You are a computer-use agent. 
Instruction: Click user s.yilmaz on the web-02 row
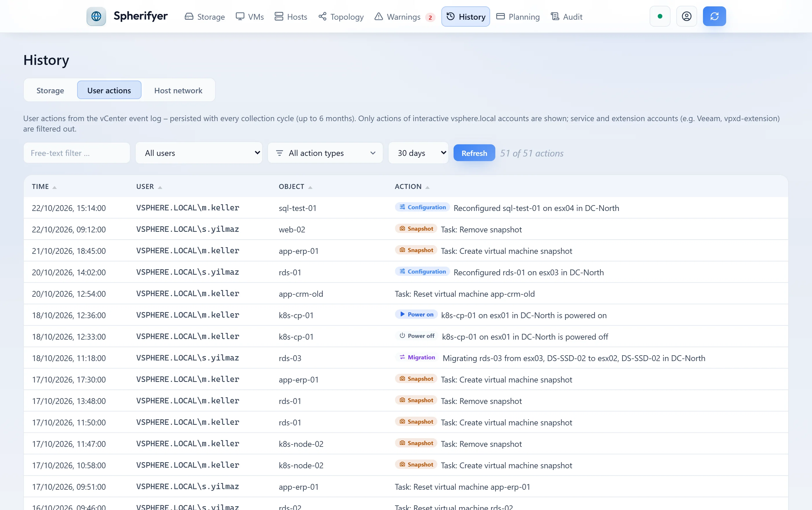pos(188,229)
